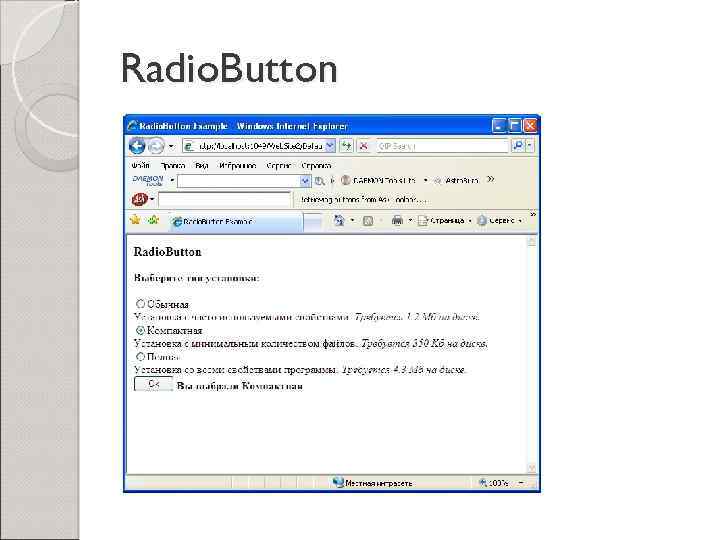Select the Компактная radio button

click(141, 330)
